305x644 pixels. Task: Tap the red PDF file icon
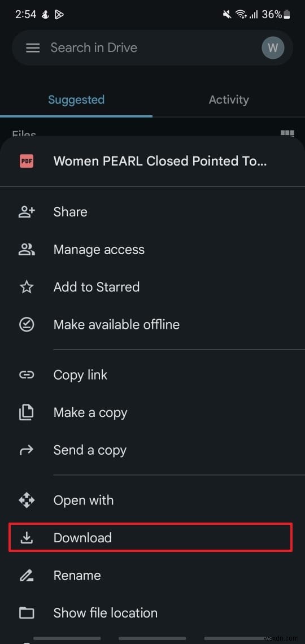27,161
